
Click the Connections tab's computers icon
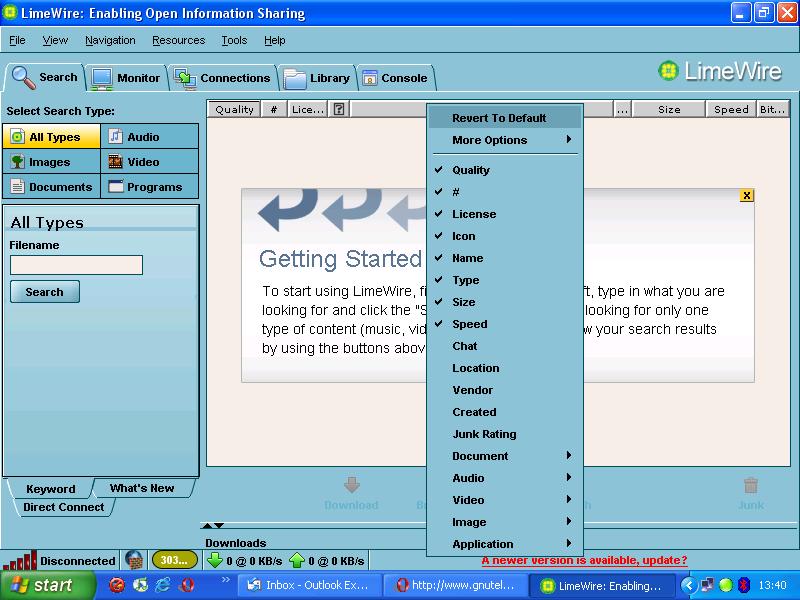pyautogui.click(x=185, y=79)
